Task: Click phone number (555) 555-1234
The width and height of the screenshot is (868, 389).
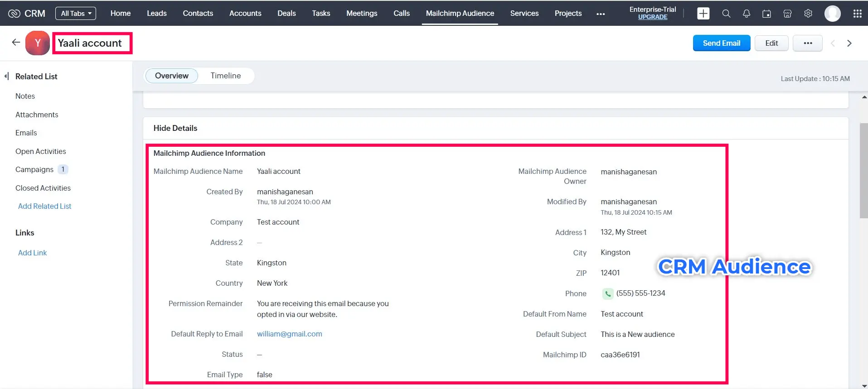Action: click(641, 293)
